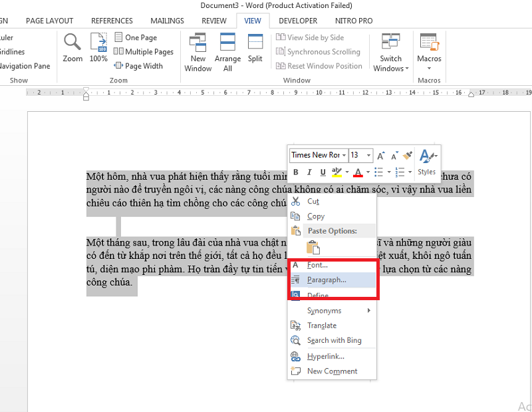Toggle Underline in the mini toolbar
532x412 pixels.
323,172
